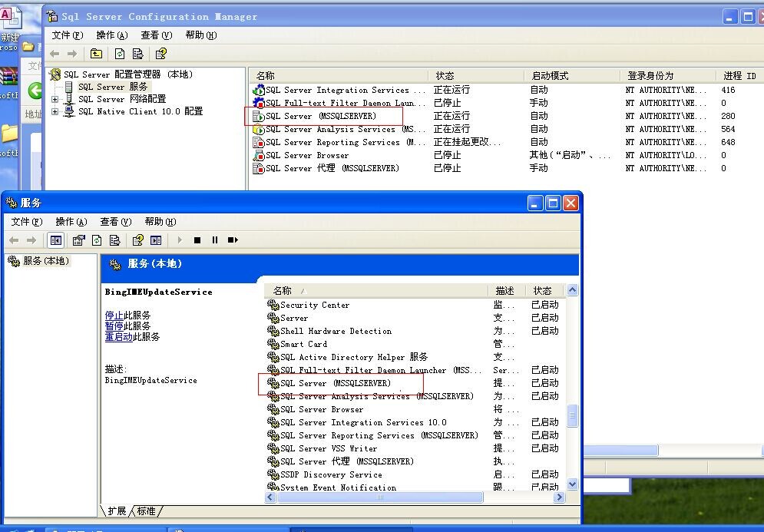Click Up one level folder icon in Configuration Manager
The width and height of the screenshot is (764, 532).
point(96,54)
